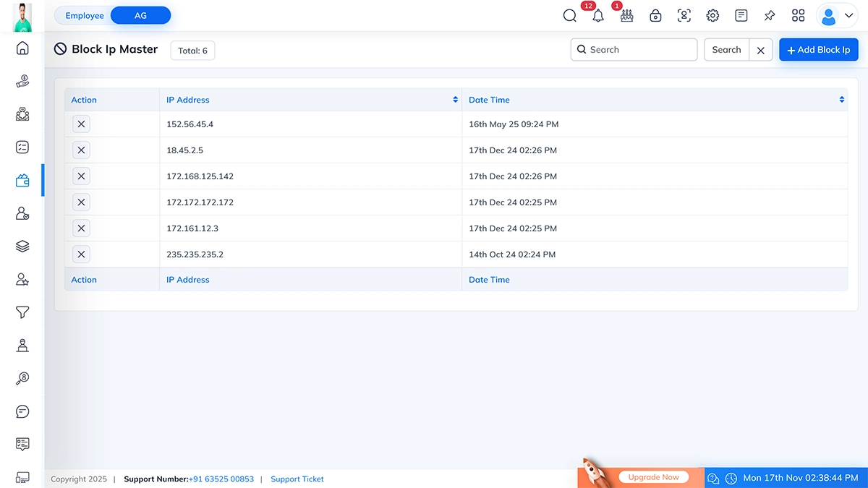This screenshot has height=488, width=868.
Task: Open the birthday cake icon
Action: [626, 16]
